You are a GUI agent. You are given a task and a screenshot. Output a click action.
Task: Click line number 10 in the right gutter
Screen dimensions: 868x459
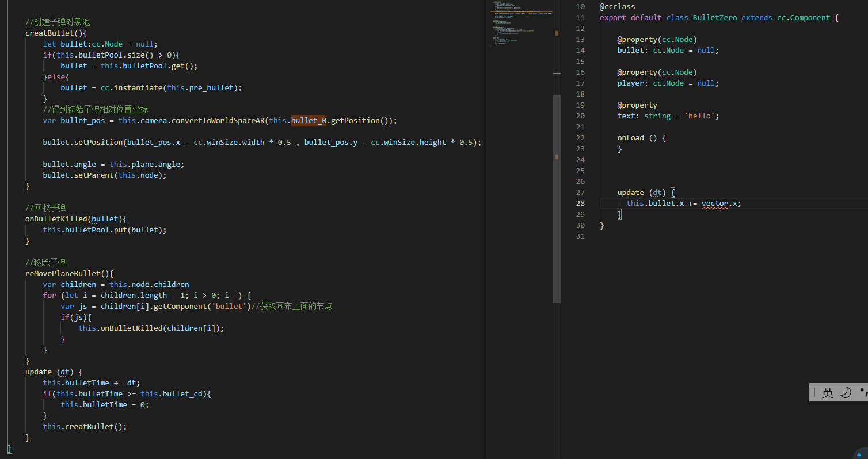pos(580,7)
